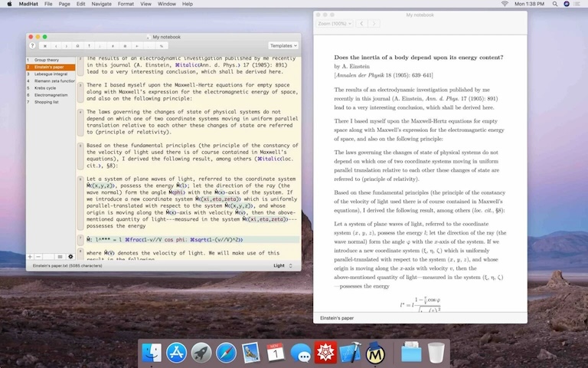The image size is (588, 368).
Task: Click the list view icon below the page list
Action: 60,257
